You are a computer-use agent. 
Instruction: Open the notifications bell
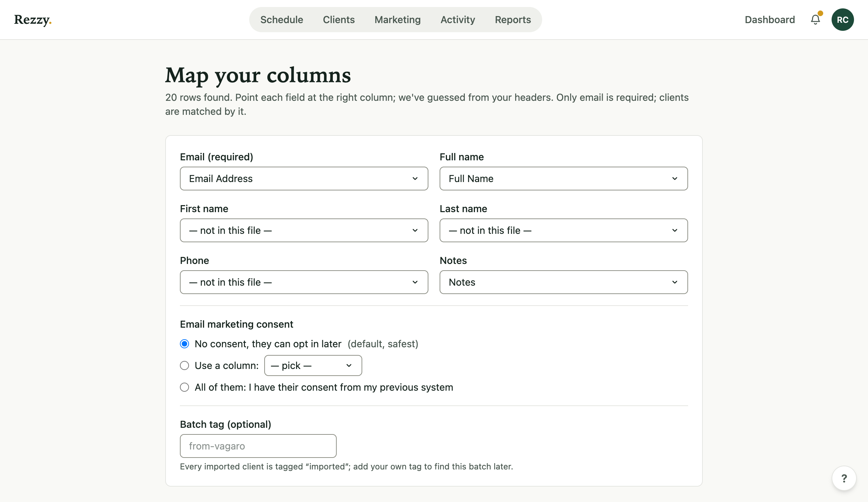815,19
